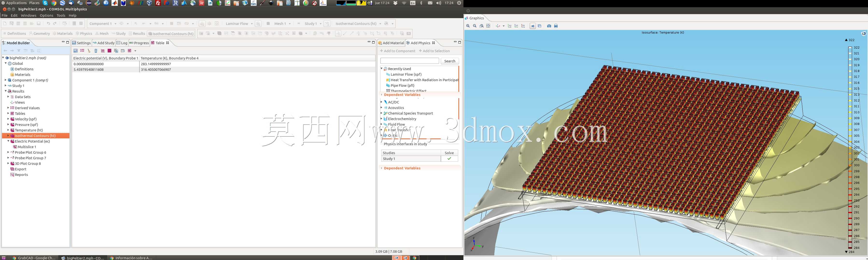Toggle scene light button in Graphics

pos(533,26)
